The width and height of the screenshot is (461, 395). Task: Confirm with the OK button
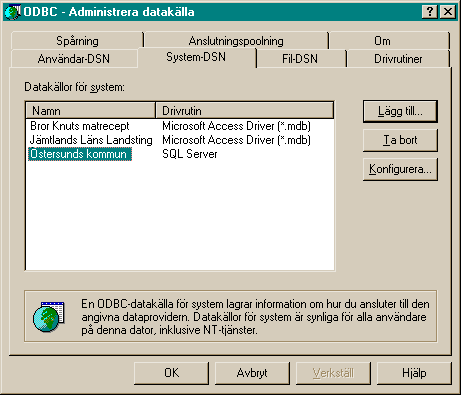pos(171,373)
